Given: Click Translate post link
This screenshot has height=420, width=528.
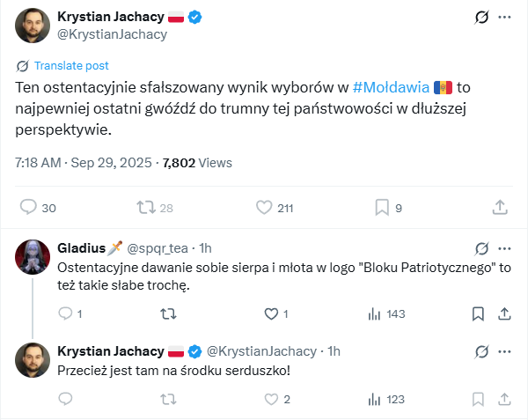Looking at the screenshot, I should (x=70, y=66).
